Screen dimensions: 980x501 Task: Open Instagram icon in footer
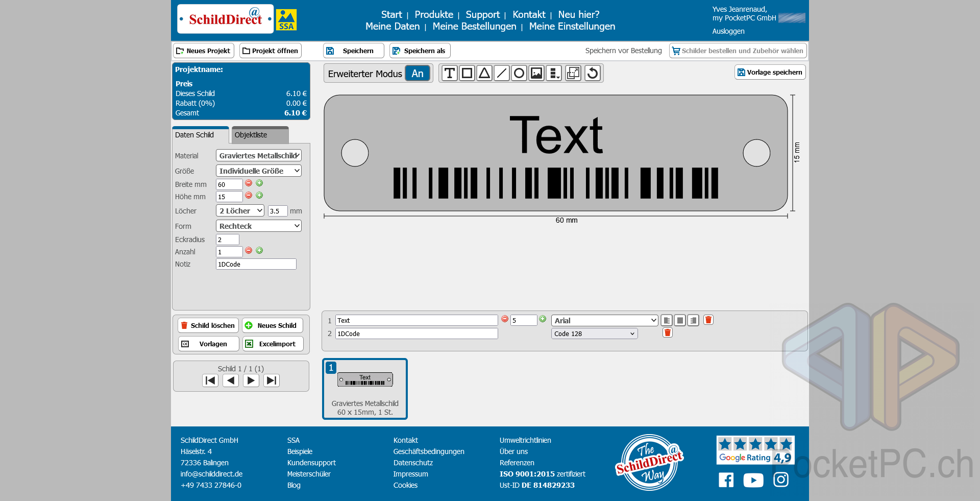click(781, 480)
